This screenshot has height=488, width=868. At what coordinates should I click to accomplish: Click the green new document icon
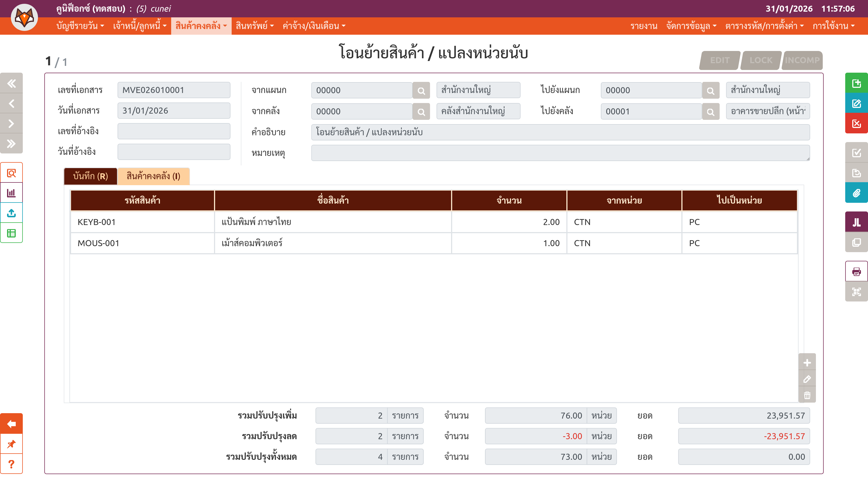[856, 83]
